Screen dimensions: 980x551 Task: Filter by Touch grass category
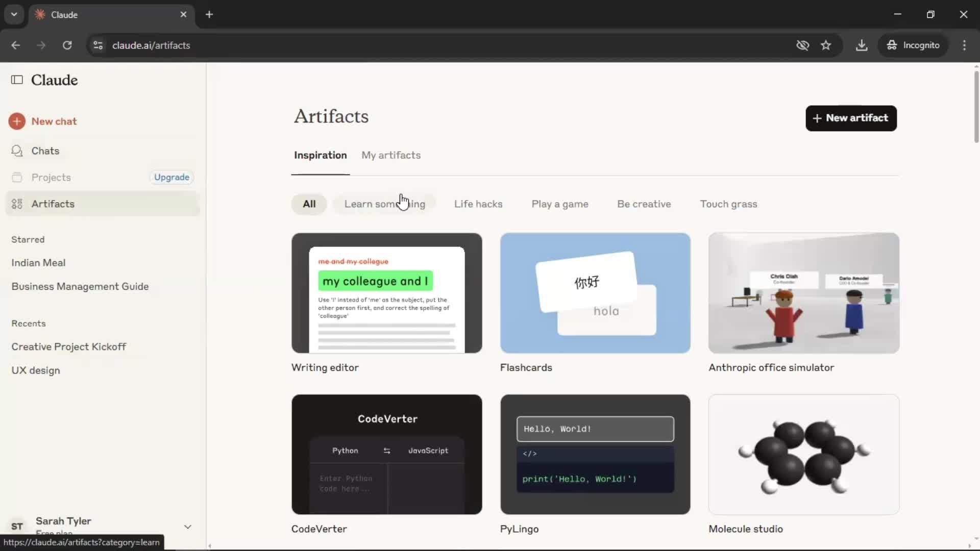(x=728, y=204)
